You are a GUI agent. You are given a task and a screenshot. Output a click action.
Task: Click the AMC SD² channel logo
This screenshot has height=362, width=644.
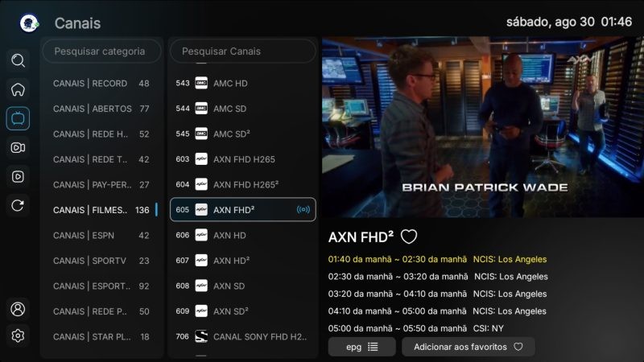click(x=201, y=134)
